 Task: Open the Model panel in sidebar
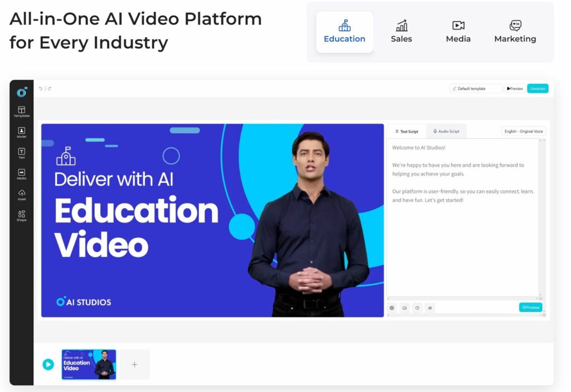tap(22, 133)
